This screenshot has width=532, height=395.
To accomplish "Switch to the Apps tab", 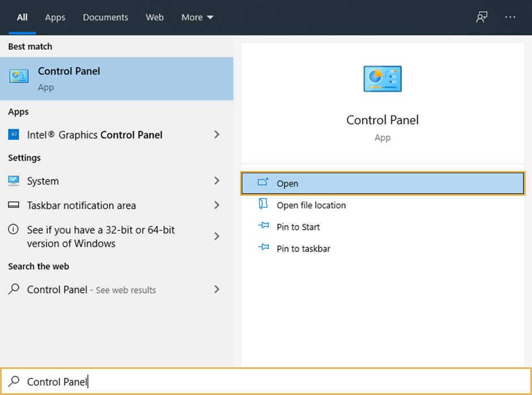I will pyautogui.click(x=55, y=17).
